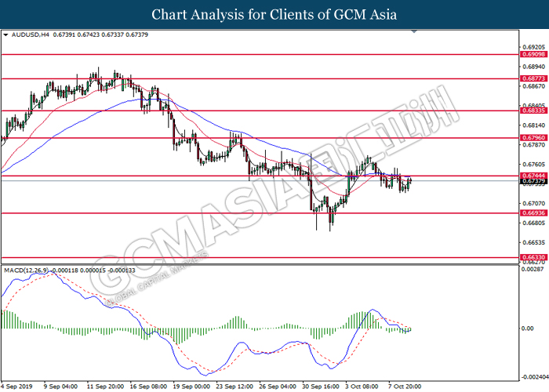
Task: Click the current price 0.67379 label
Action: coord(533,181)
